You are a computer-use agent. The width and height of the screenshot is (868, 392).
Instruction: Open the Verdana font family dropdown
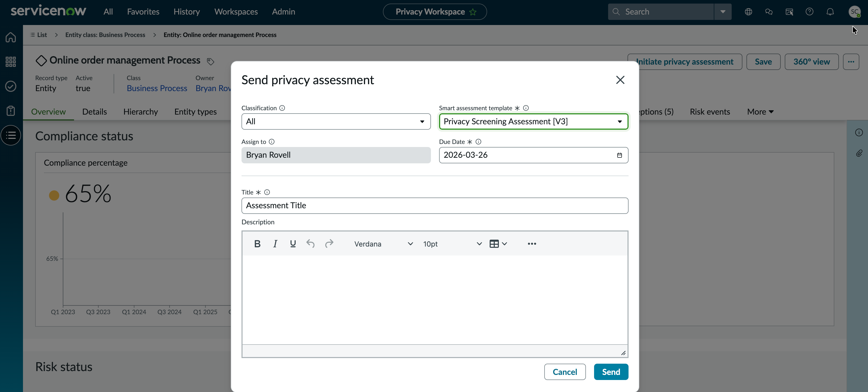pyautogui.click(x=383, y=243)
